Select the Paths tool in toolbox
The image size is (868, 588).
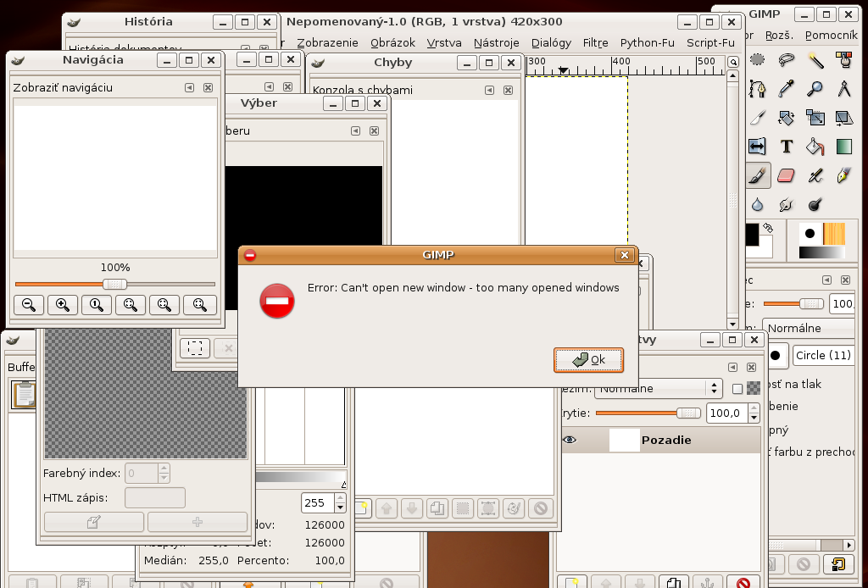pyautogui.click(x=757, y=88)
